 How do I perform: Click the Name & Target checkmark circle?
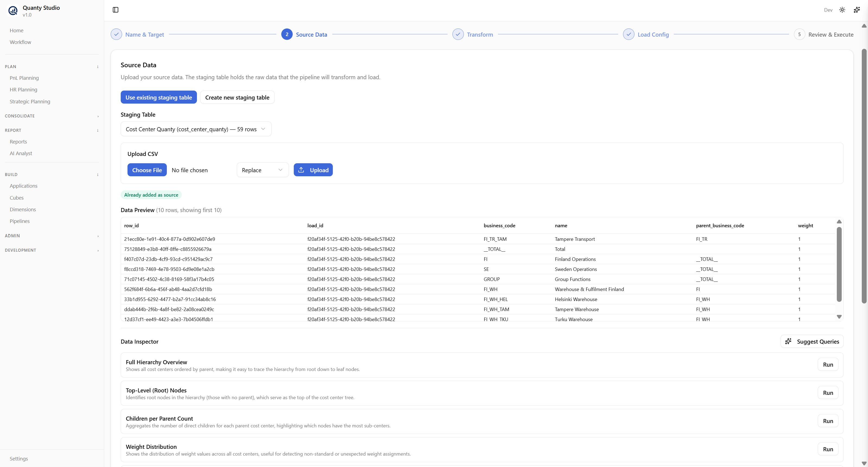click(x=116, y=34)
